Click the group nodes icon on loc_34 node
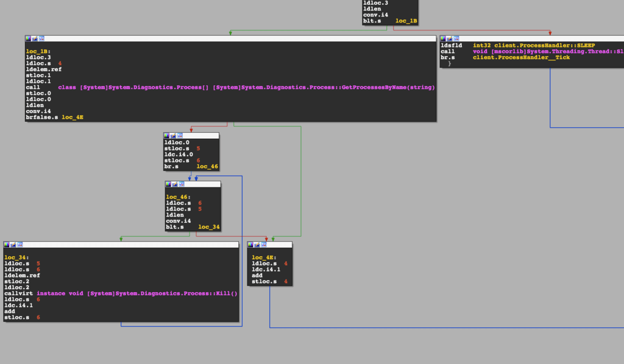This screenshot has height=364, width=624. coord(19,245)
